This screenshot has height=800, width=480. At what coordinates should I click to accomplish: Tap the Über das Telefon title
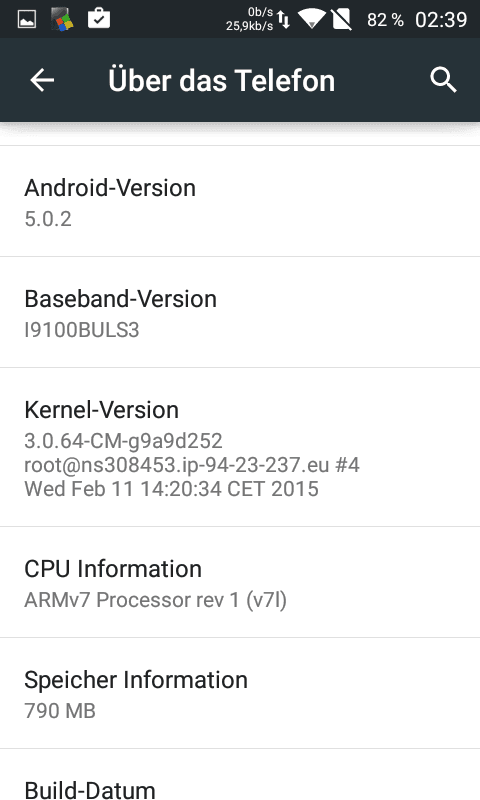(x=221, y=81)
